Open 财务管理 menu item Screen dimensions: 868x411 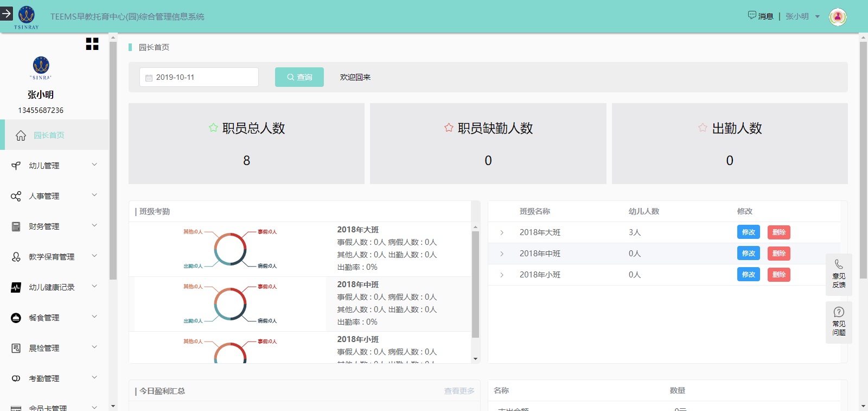(54, 226)
